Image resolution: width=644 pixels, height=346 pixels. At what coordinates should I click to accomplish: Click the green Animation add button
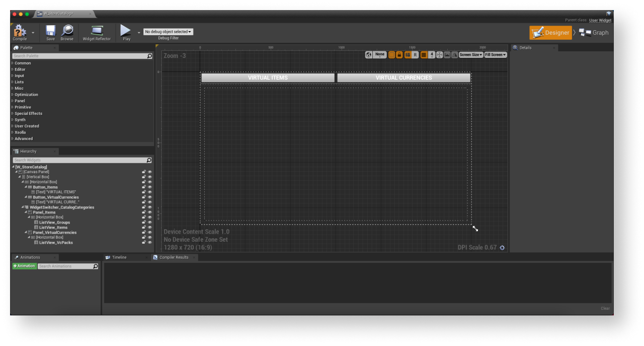(24, 266)
